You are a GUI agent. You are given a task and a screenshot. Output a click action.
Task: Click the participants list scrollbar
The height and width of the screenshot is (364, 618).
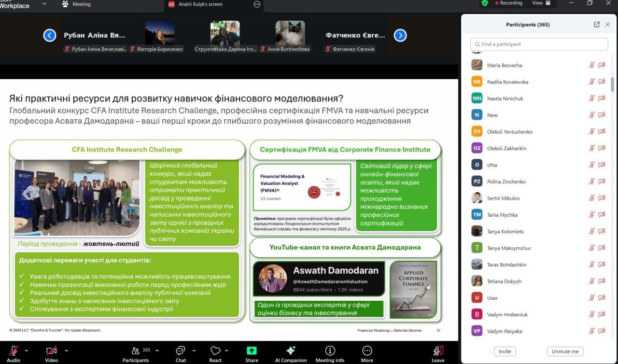(x=613, y=84)
